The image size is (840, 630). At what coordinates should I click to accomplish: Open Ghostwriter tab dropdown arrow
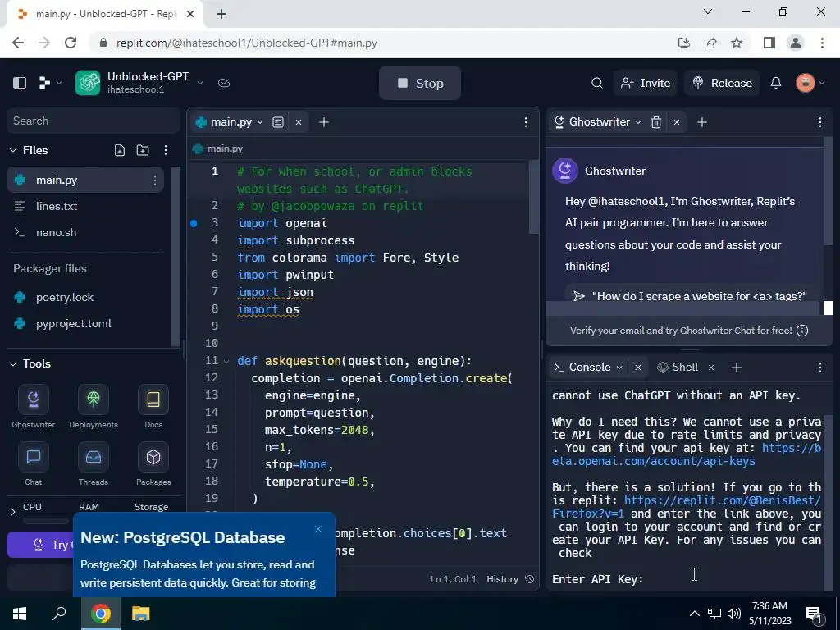638,122
